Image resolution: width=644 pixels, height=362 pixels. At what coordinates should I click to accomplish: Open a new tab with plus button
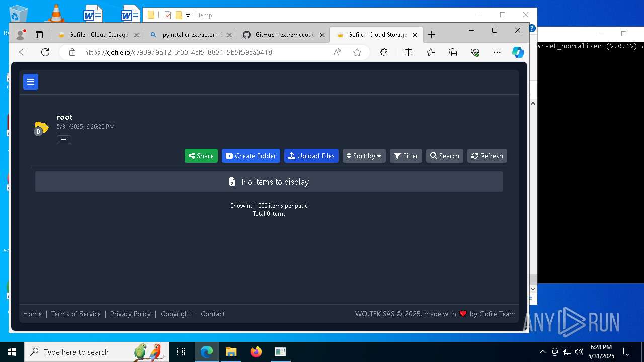431,35
